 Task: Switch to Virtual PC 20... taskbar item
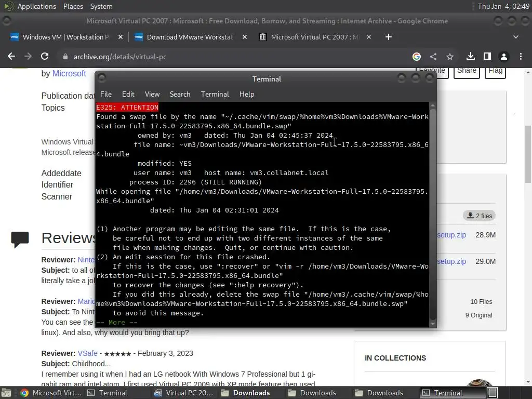(183, 393)
